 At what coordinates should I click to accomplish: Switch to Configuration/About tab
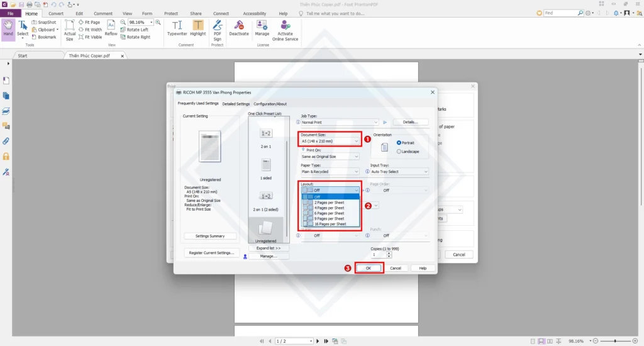tap(270, 104)
